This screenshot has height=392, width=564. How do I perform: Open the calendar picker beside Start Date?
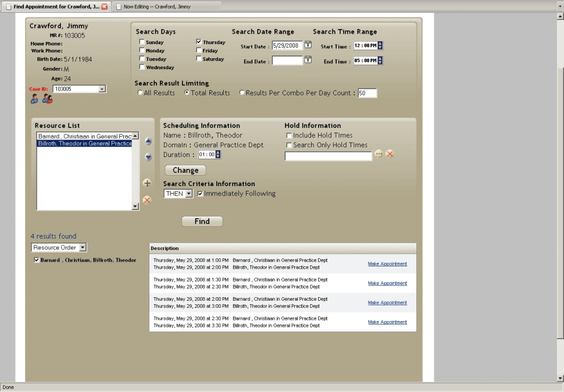308,45
